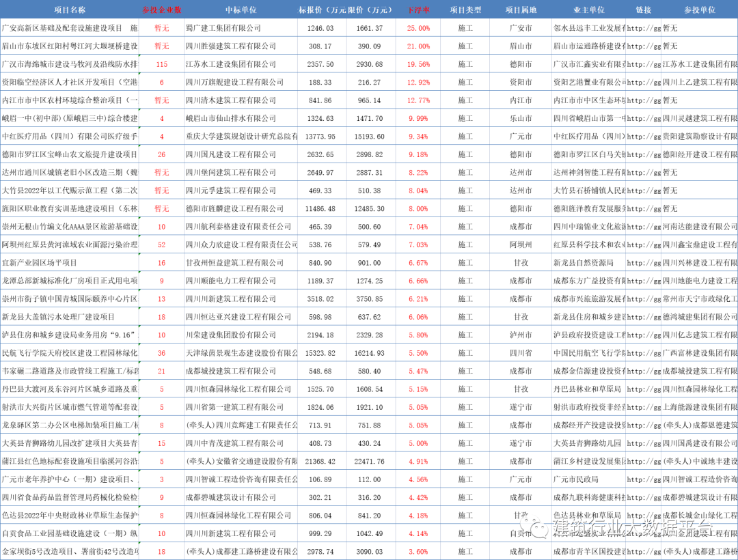This screenshot has height=560, width=738.
Task: Select cell 川荣建设集团股份有限公司
Action: (x=231, y=335)
